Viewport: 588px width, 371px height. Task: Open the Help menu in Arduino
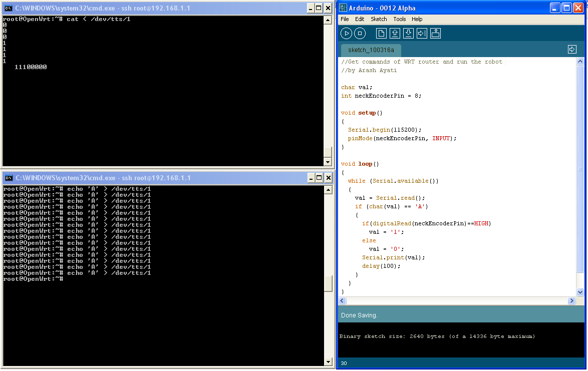tap(417, 19)
